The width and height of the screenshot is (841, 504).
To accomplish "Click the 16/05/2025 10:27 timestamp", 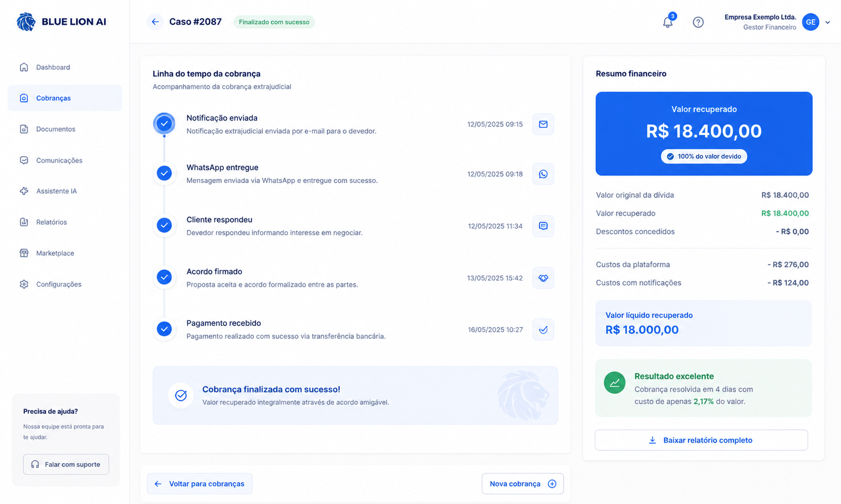I will click(x=495, y=330).
